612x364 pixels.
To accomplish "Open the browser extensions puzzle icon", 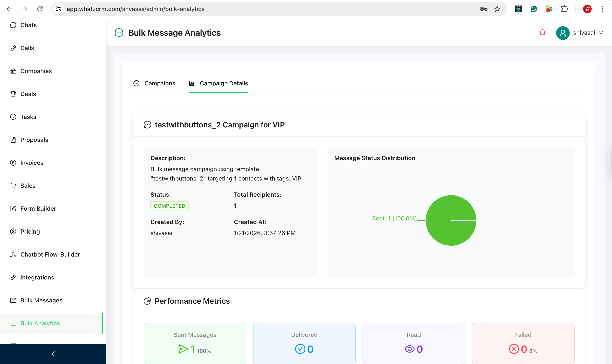I will coord(564,9).
